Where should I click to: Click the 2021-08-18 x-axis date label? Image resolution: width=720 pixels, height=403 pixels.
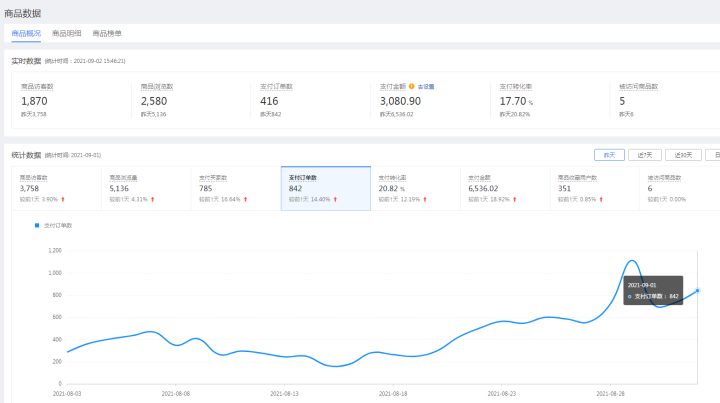(x=393, y=394)
